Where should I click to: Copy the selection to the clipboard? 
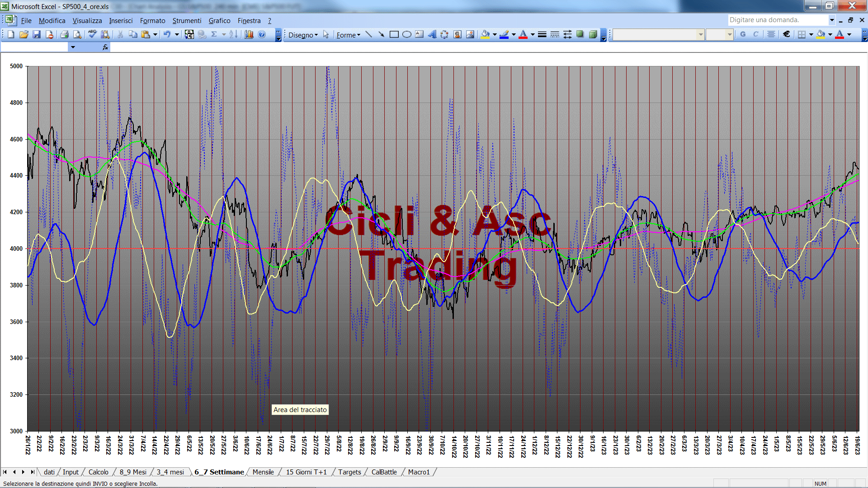coord(133,34)
